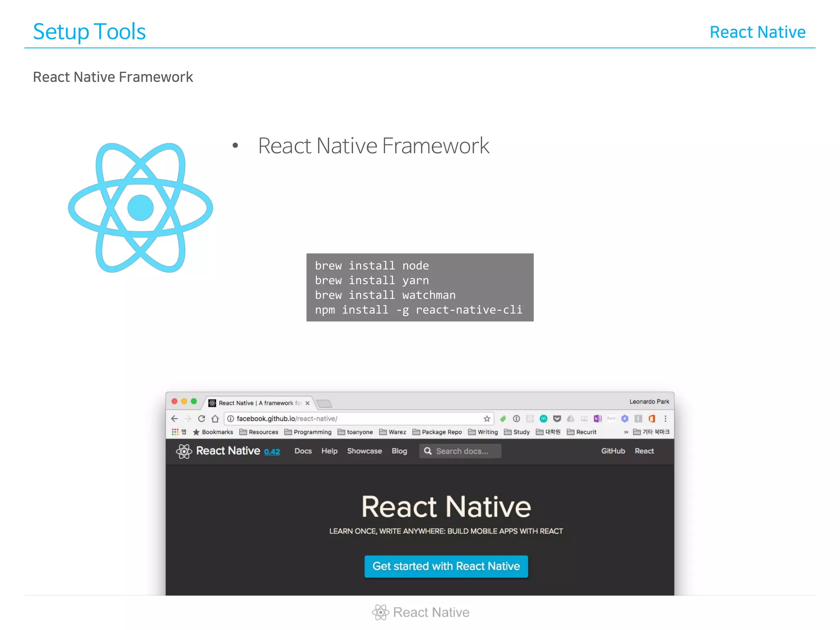Click the 'brew install yarn' code line
This screenshot has width=840, height=630.
pos(372,281)
